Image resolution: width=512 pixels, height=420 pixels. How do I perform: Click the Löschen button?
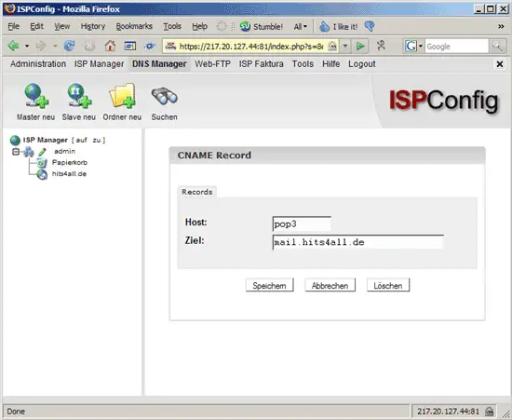coord(388,286)
